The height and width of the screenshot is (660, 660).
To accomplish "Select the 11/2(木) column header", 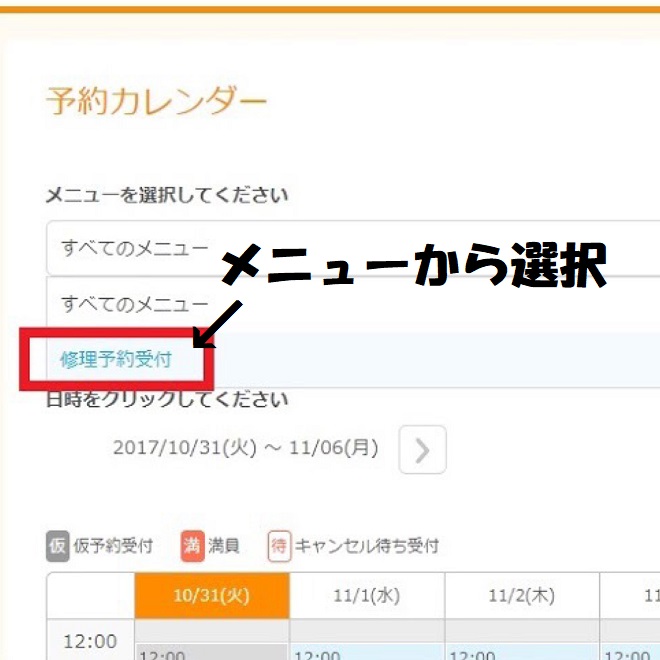I will [x=522, y=595].
